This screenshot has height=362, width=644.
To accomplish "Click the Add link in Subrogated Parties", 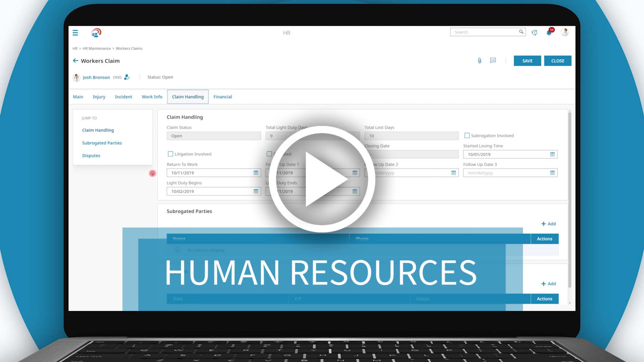I will coord(548,224).
